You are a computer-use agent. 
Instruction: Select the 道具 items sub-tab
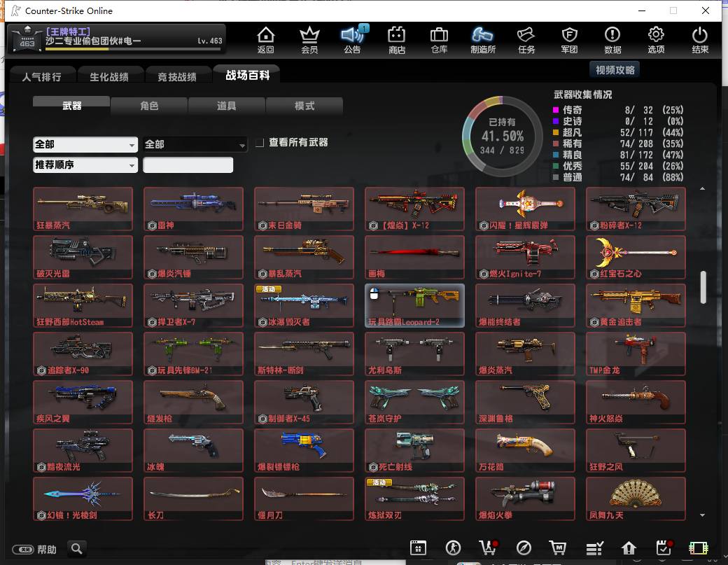(x=227, y=106)
